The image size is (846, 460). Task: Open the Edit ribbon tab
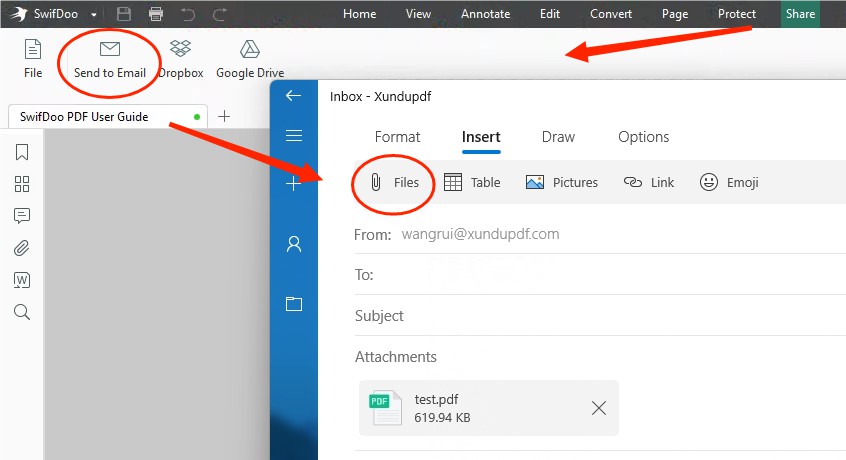coord(550,14)
